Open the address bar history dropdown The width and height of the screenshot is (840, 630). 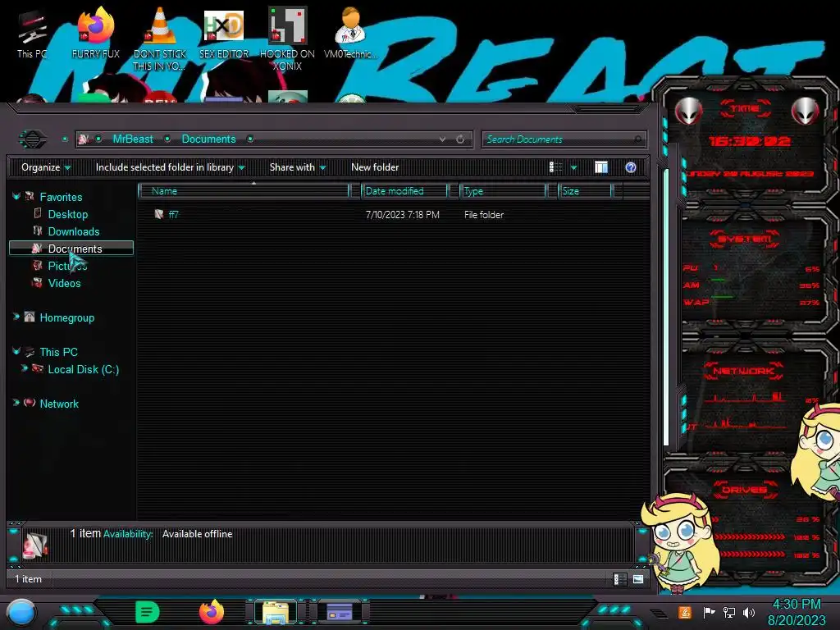[442, 139]
